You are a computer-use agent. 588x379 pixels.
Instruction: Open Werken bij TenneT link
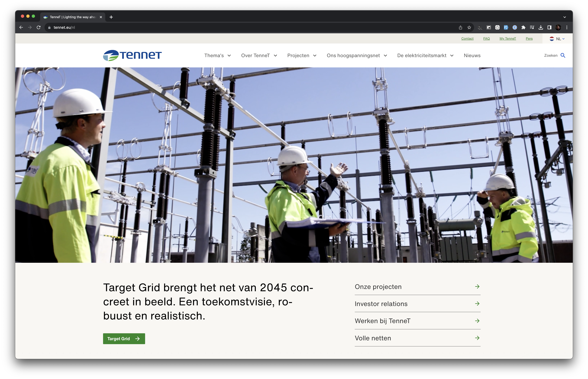click(x=417, y=321)
